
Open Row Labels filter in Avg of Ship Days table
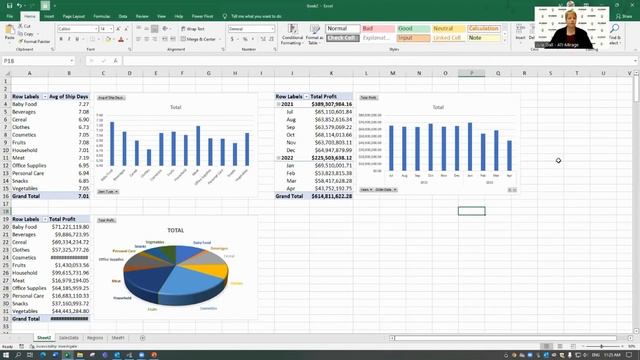click(45, 97)
